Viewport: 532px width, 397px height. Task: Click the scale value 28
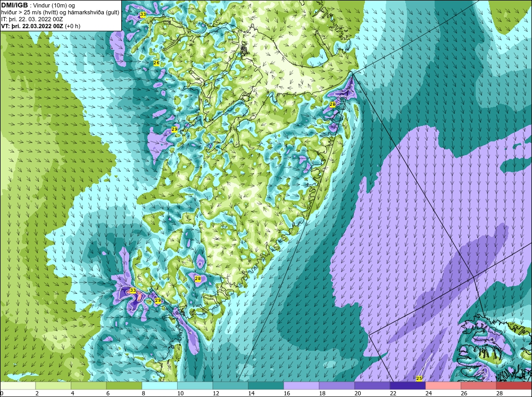500,393
